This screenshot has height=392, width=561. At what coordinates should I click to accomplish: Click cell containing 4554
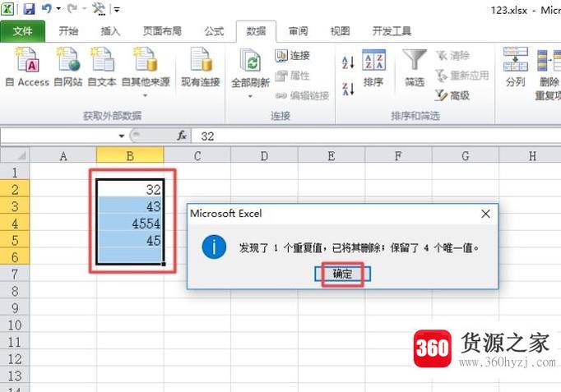pos(130,223)
